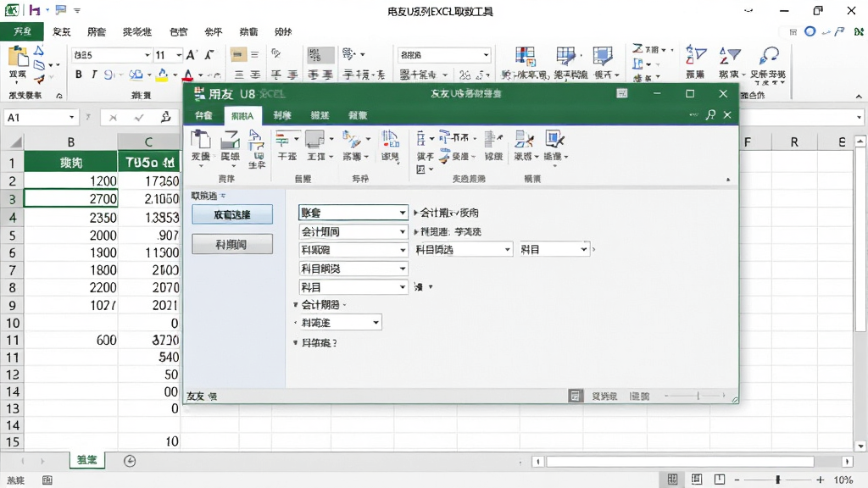868x488 pixels.
Task: Click the Underline button in Excel ribbon
Action: click(109, 75)
